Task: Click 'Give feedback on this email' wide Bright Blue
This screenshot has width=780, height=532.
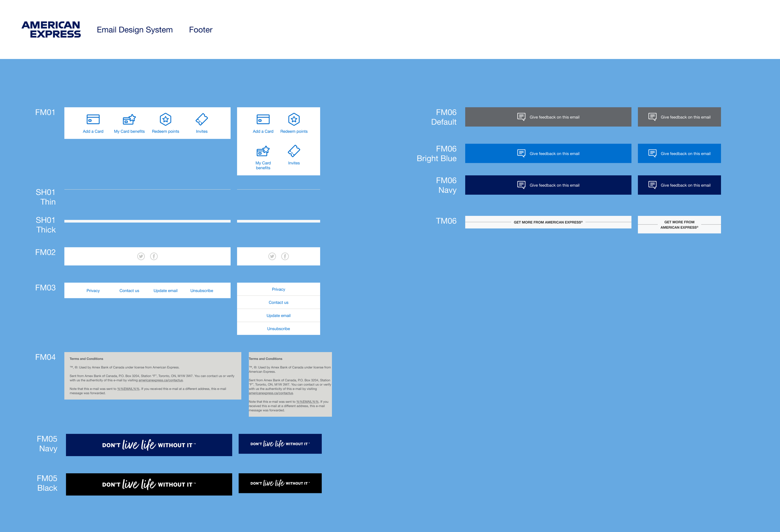Action: pos(554,154)
